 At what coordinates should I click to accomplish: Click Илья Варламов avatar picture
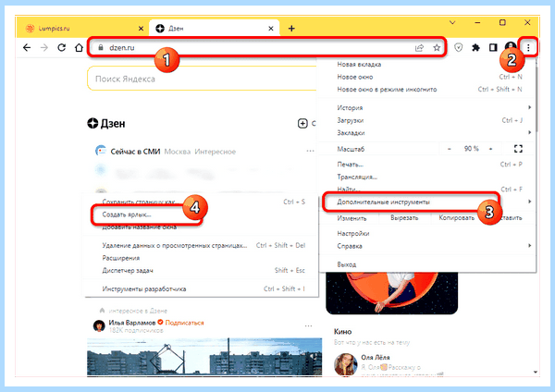pyautogui.click(x=99, y=325)
